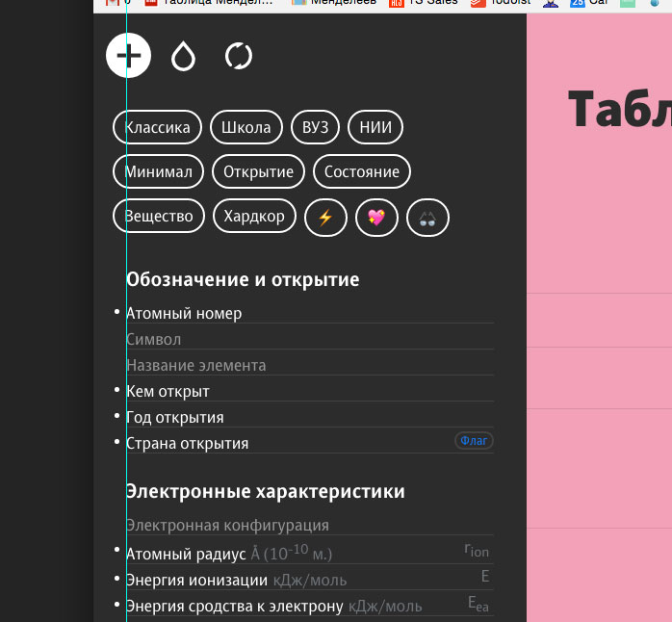Screen dimensions: 672x622
Task: Toggle the Год открытия property
Action: 175,417
